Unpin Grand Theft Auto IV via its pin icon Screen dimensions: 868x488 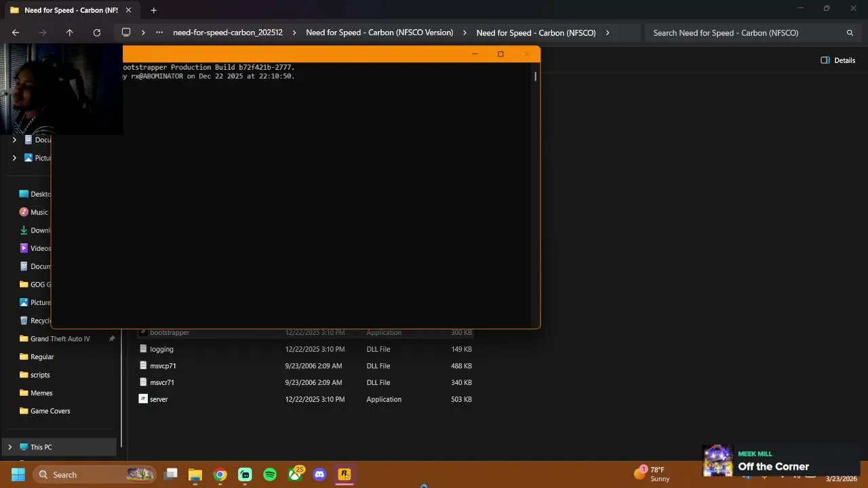click(112, 339)
